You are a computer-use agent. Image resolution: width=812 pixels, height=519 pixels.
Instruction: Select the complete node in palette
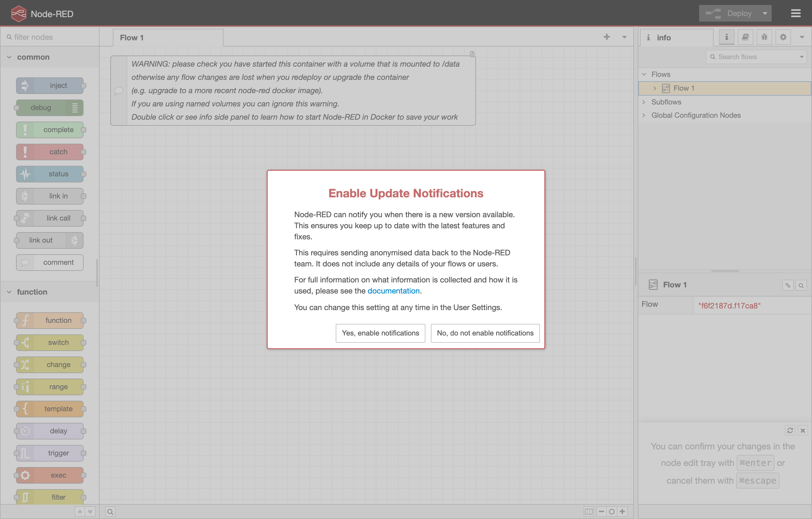tap(50, 130)
